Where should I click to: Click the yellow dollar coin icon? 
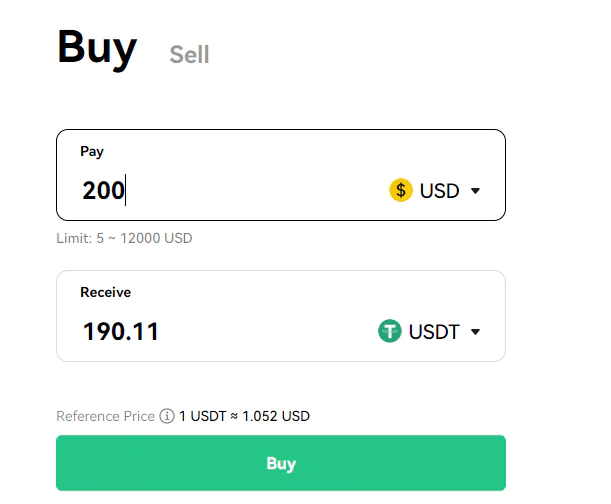[401, 190]
